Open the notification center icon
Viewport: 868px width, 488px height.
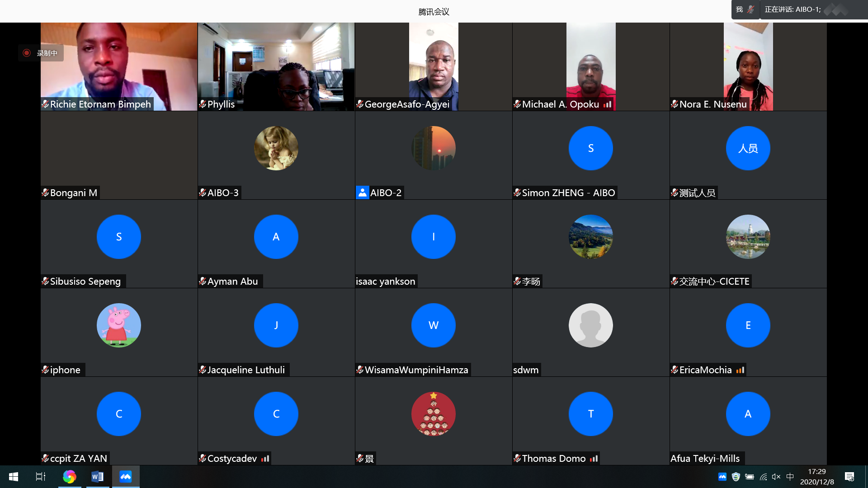click(849, 477)
